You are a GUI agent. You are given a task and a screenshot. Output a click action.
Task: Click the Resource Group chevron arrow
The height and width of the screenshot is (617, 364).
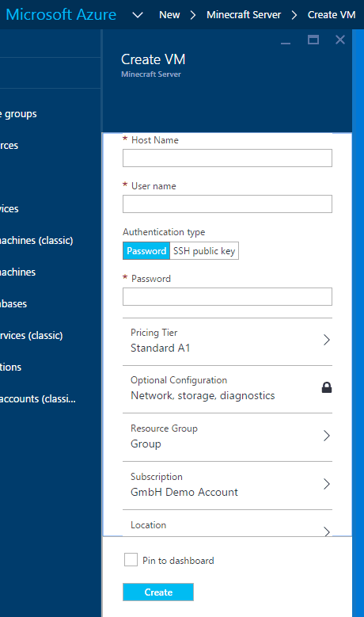(x=326, y=436)
